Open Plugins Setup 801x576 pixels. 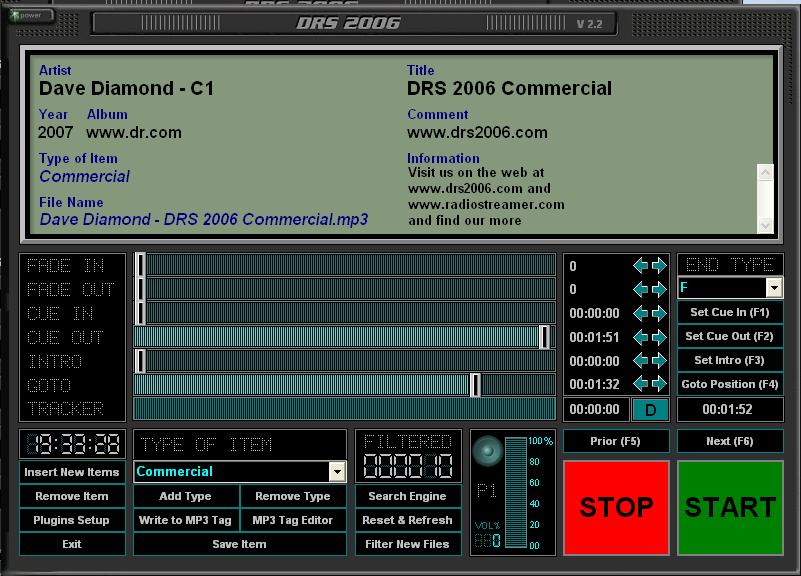tap(72, 520)
